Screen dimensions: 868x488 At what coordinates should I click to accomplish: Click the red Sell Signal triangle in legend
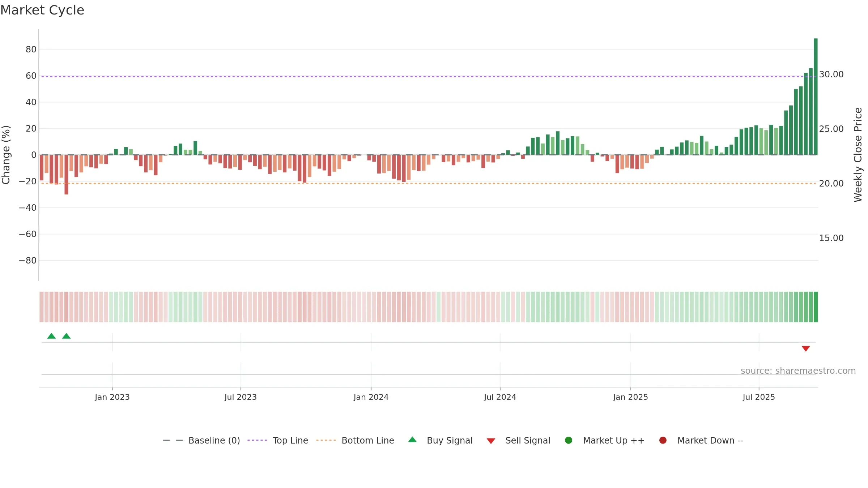click(x=491, y=441)
